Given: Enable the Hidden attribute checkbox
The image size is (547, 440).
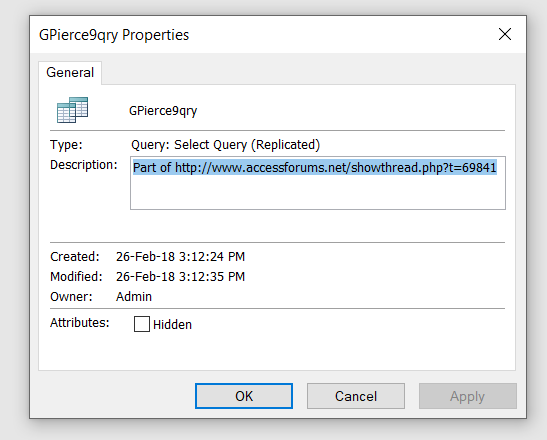Looking at the screenshot, I should (142, 324).
